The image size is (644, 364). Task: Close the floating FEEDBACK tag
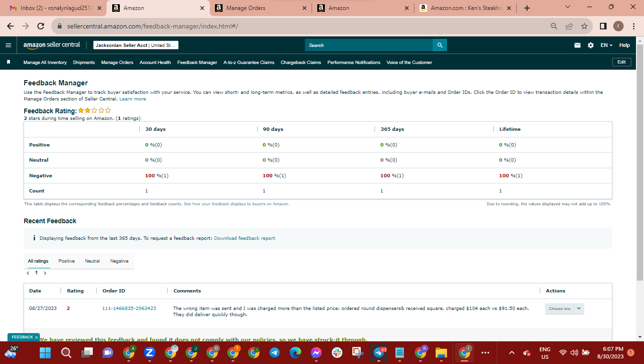click(36, 337)
